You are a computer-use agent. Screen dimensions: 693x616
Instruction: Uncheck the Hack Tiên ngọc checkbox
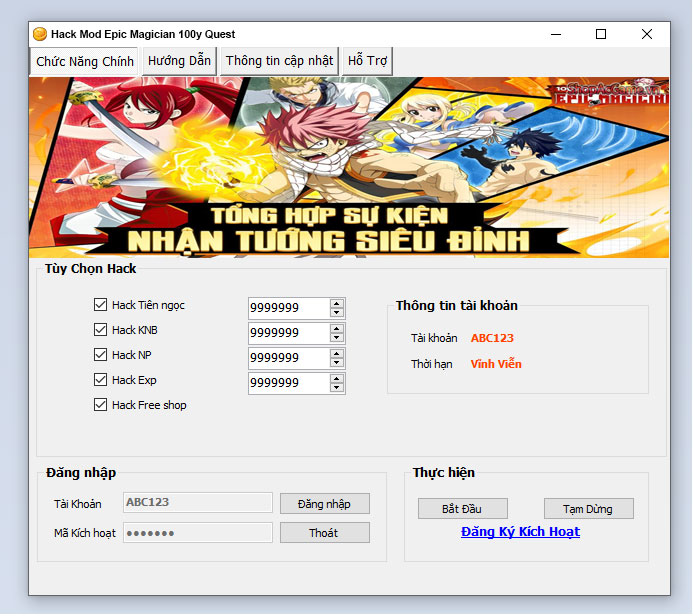point(100,305)
